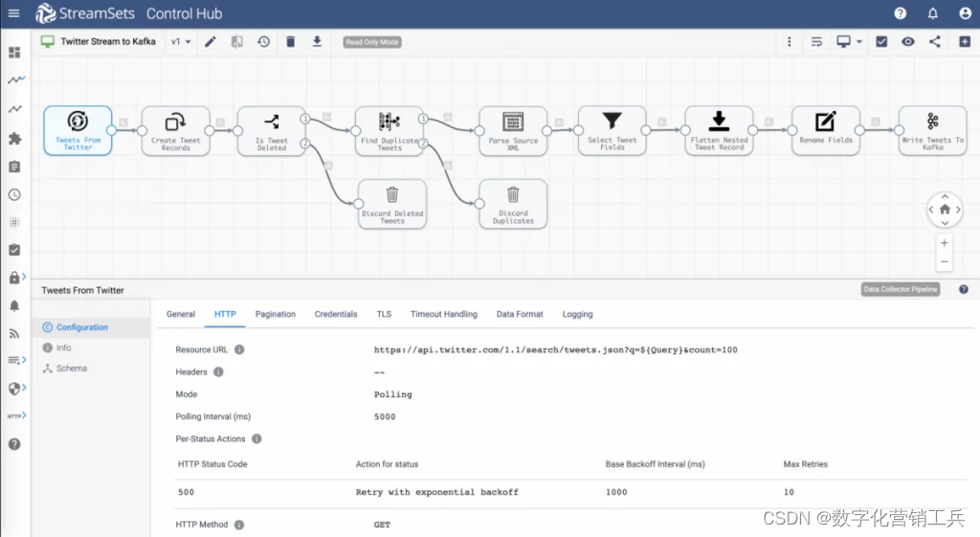Open the sidebar help question icon

point(14,444)
